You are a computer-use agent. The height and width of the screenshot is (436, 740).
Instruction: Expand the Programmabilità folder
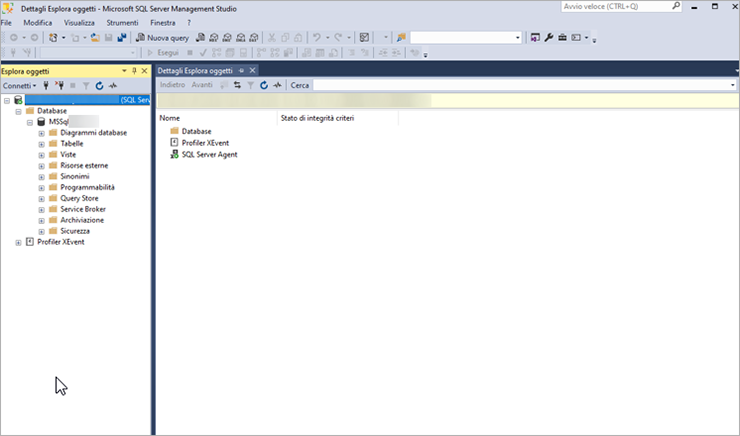[x=42, y=188]
